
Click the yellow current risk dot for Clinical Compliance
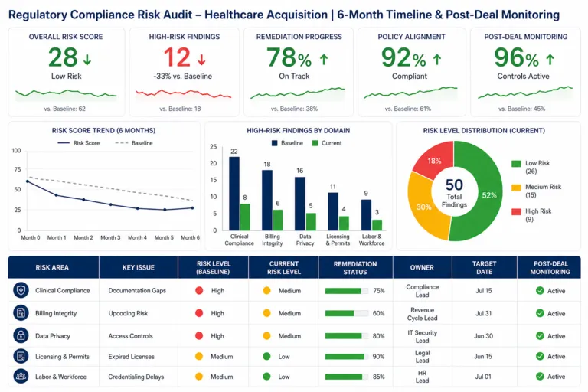tap(266, 291)
